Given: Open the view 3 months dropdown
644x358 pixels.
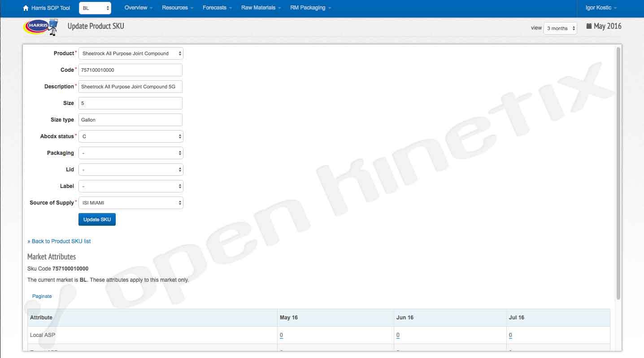Looking at the screenshot, I should [560, 28].
